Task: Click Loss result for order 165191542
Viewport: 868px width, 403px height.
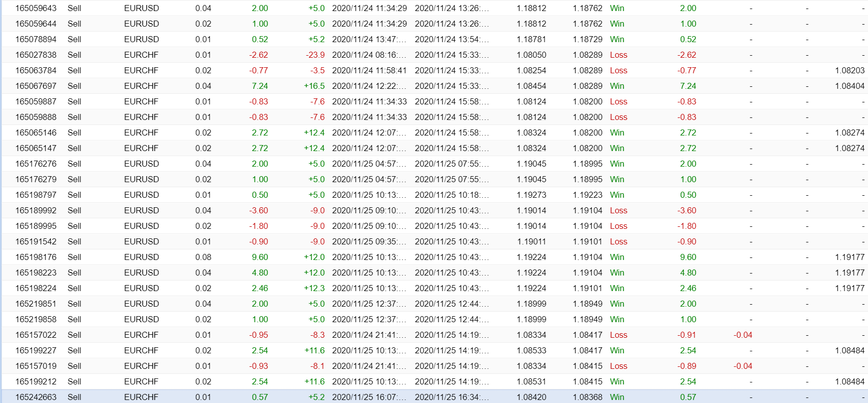Action: click(619, 241)
